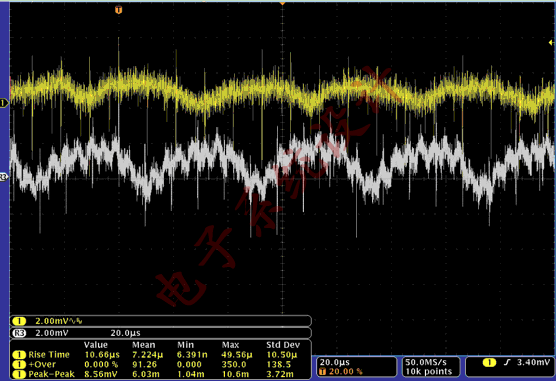Click the Rise Time max 49.56µ
The height and width of the screenshot is (381, 556).
[x=237, y=355]
